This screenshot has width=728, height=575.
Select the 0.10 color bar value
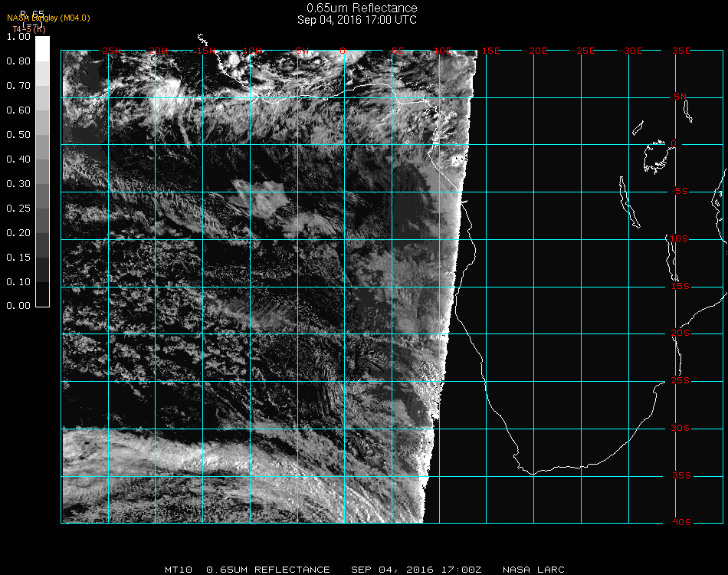18,282
